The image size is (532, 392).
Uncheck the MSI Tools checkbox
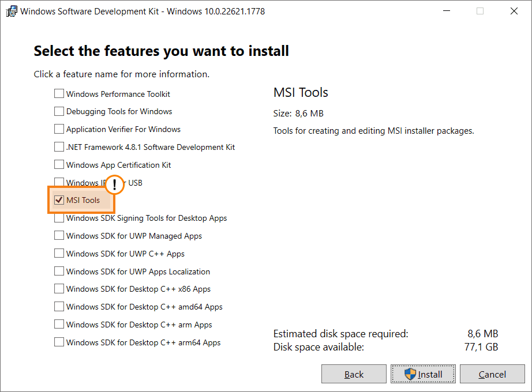click(59, 200)
